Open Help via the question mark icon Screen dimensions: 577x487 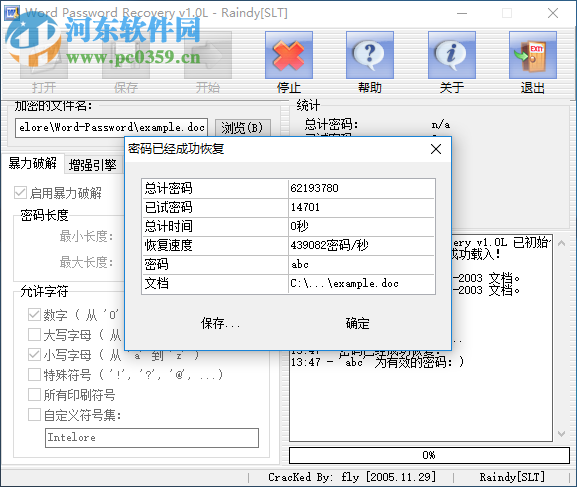(370, 55)
